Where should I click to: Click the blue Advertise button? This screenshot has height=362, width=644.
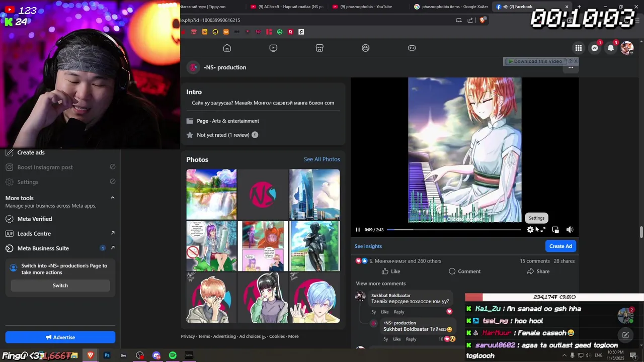[60, 337]
